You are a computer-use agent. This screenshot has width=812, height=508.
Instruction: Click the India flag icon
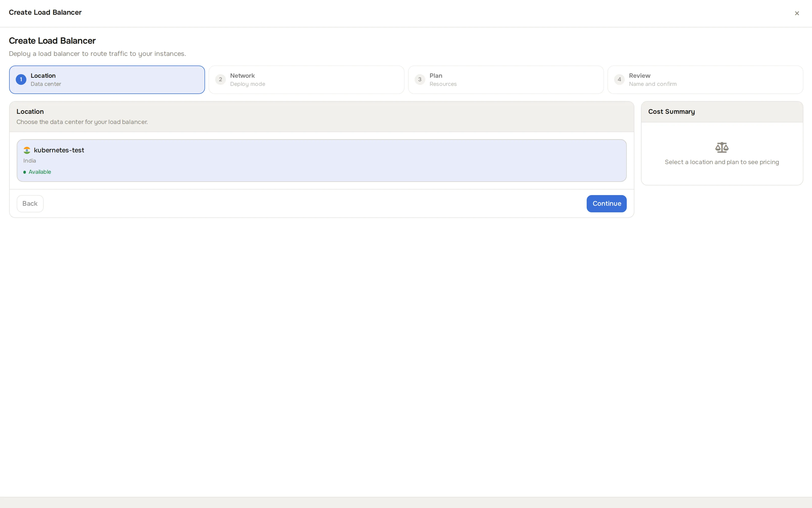pos(27,150)
